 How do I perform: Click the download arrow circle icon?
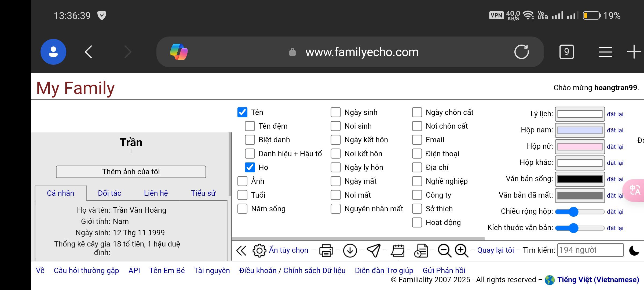[350, 250]
